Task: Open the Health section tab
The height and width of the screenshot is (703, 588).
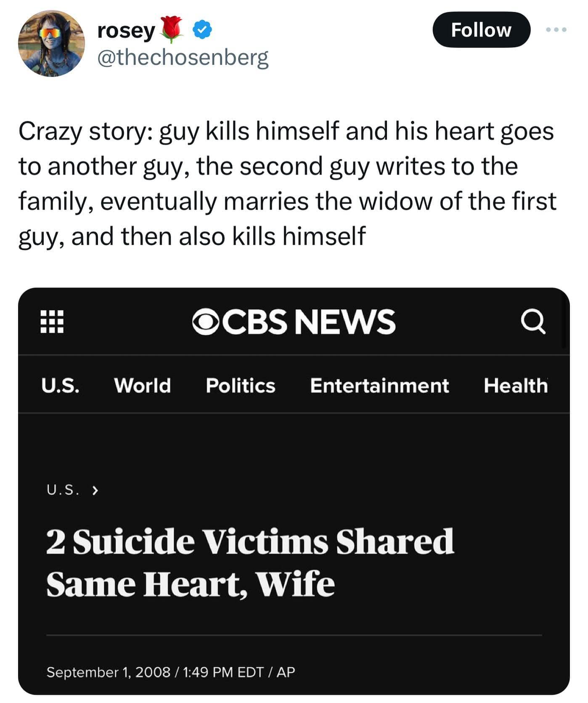Action: (x=516, y=385)
